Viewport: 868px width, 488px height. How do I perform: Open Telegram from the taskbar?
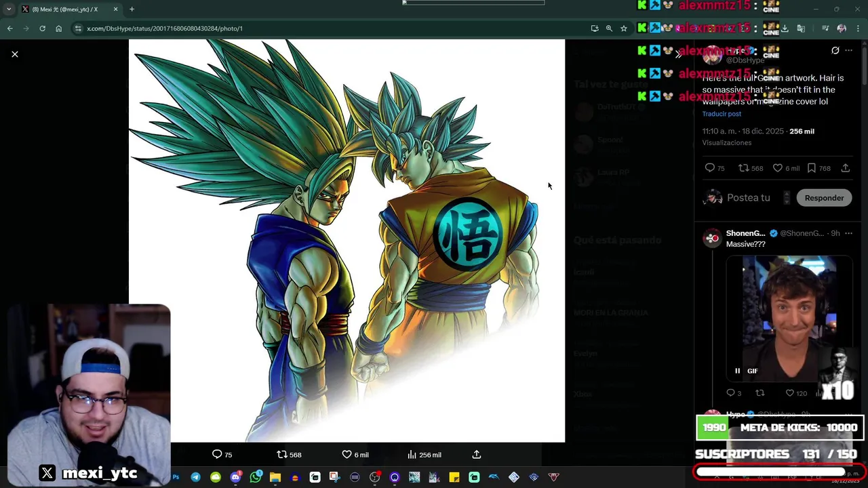(x=195, y=477)
